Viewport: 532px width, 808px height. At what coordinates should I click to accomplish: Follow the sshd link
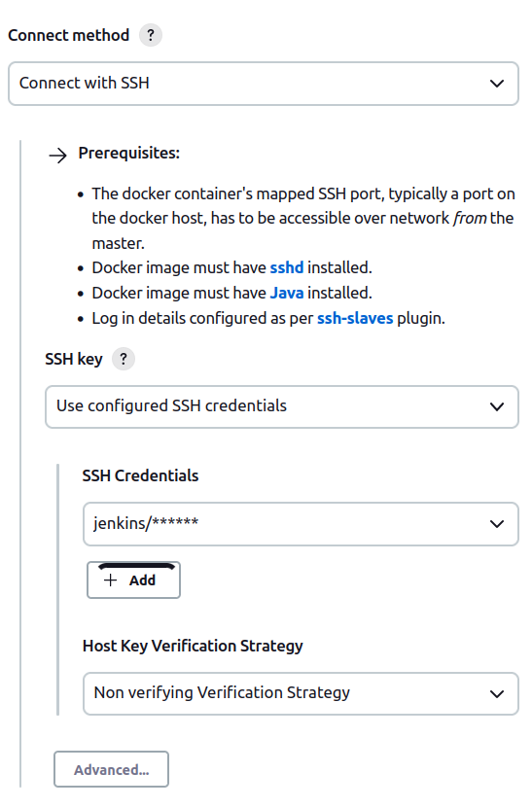pos(287,267)
